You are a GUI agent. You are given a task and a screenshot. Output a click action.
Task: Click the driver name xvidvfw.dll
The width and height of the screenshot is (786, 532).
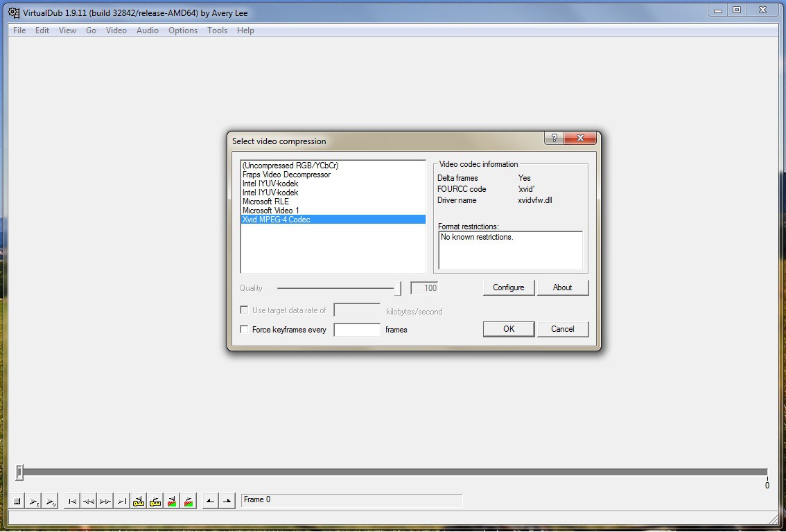click(x=535, y=200)
